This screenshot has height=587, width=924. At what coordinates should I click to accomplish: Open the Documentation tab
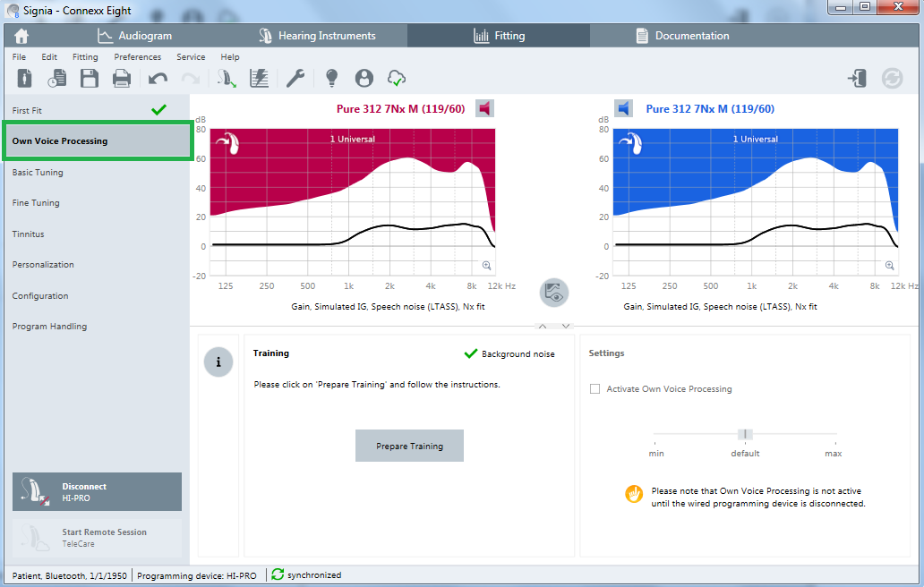point(682,36)
